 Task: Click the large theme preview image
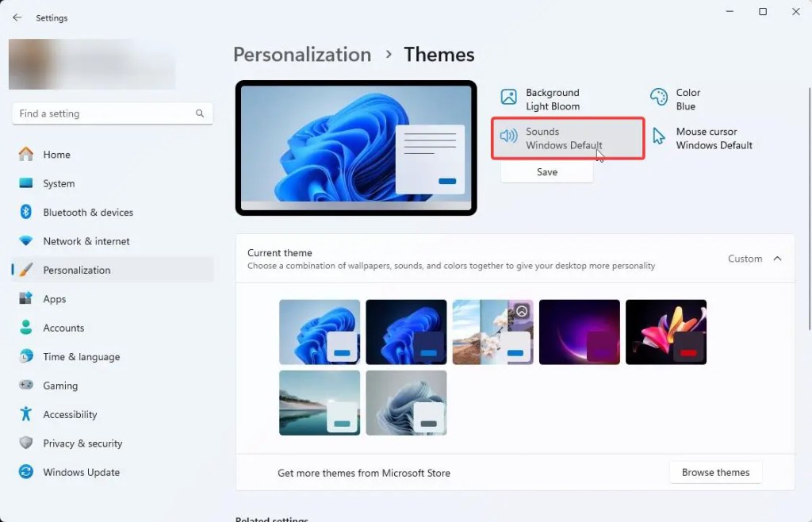tap(356, 148)
